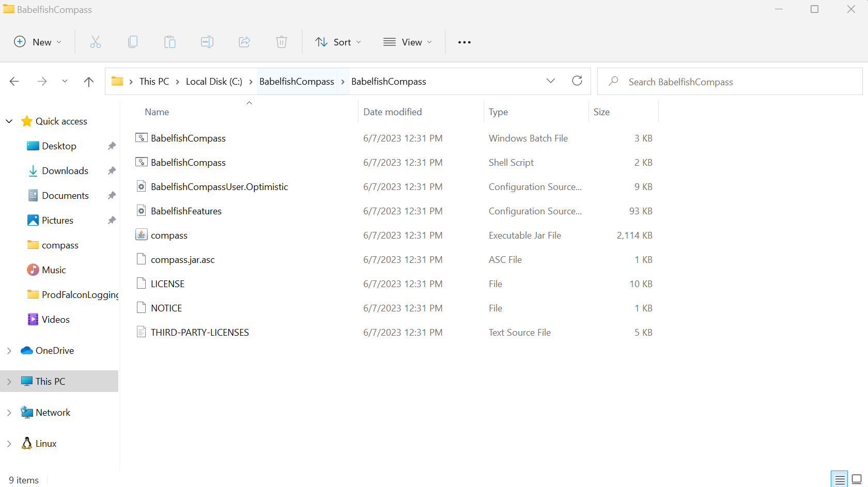Viewport: 868px width, 487px height.
Task: Open the Sort options dropdown
Action: tap(338, 42)
